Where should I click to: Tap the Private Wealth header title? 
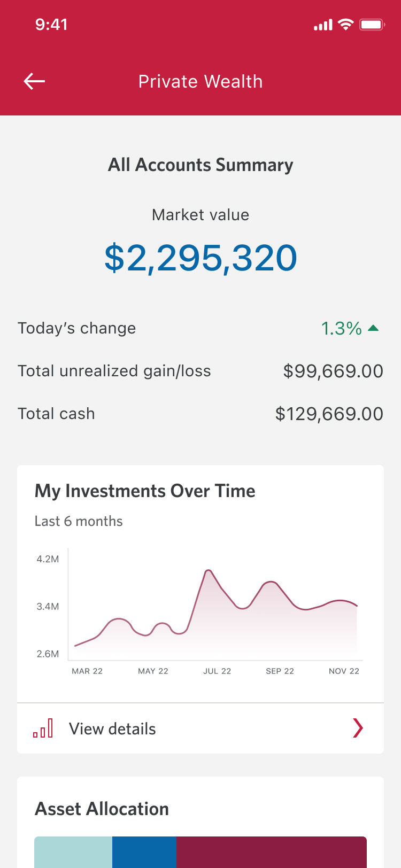pos(200,82)
